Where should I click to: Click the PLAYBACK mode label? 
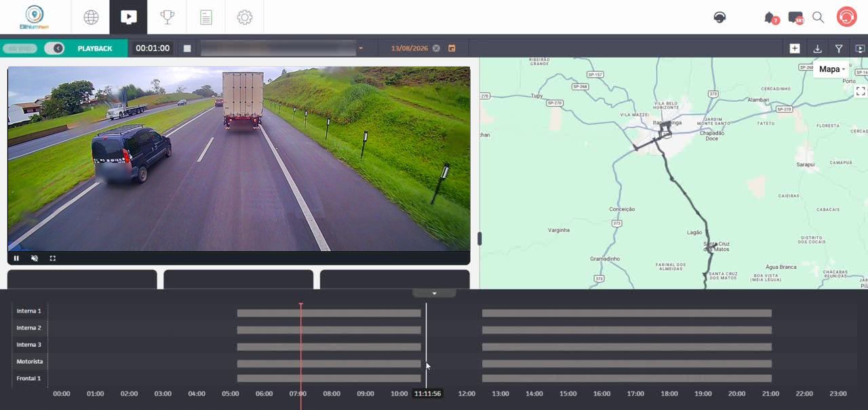(95, 49)
